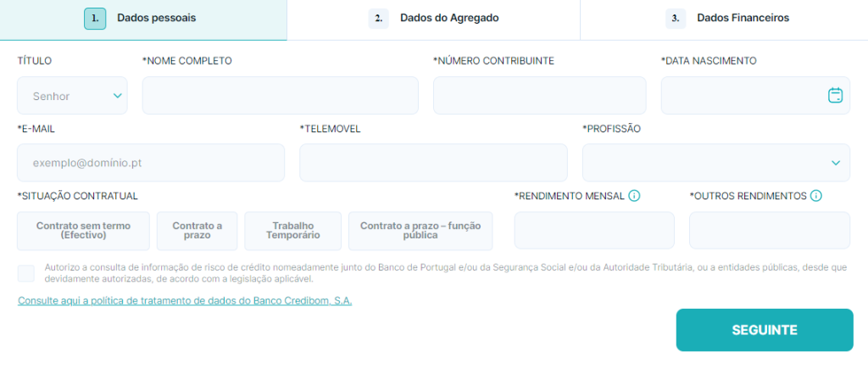
Task: Select Contrato sem termo (Efectivo) option
Action: [x=83, y=231]
